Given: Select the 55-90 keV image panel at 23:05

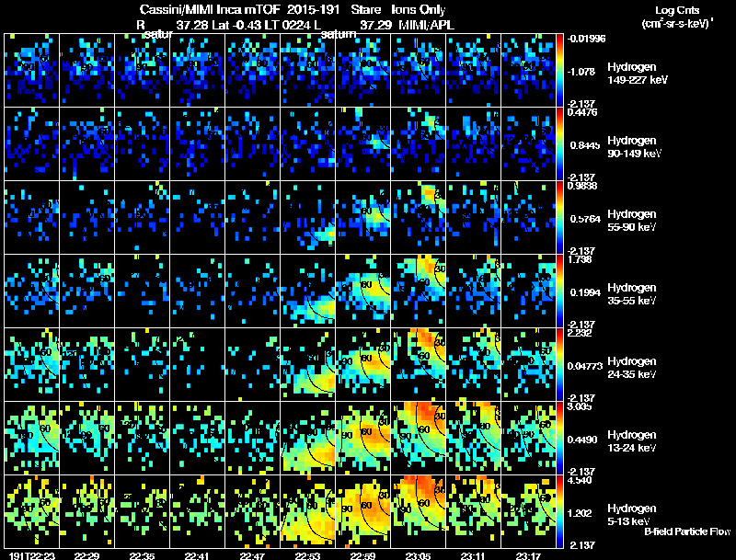Looking at the screenshot, I should tap(419, 218).
